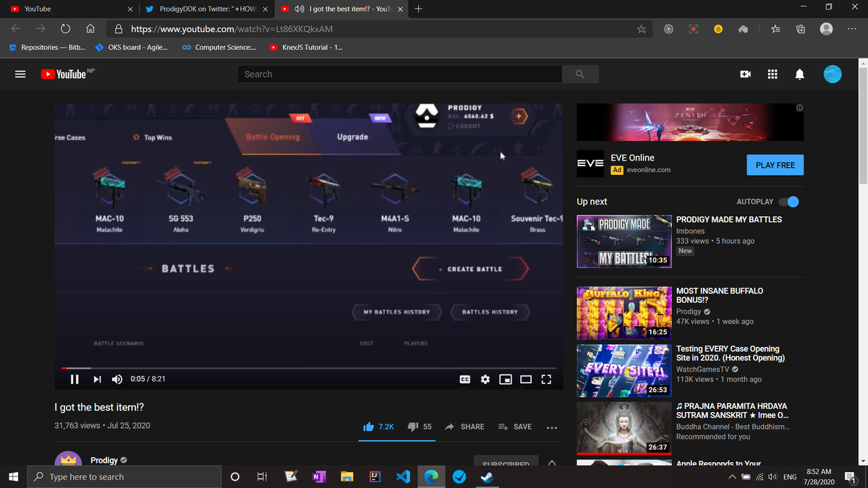Viewport: 868px width, 488px height.
Task: Add this page to favorites star
Action: click(641, 30)
